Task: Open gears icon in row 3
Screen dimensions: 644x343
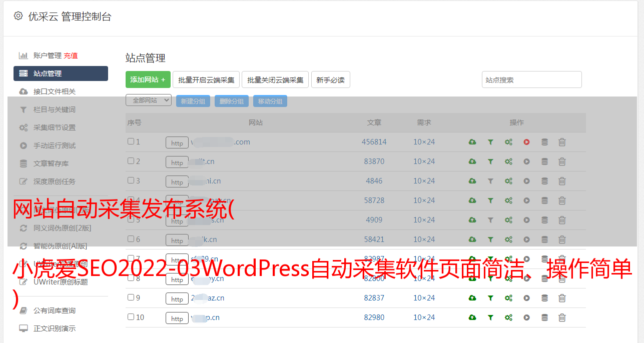Action: 508,181
